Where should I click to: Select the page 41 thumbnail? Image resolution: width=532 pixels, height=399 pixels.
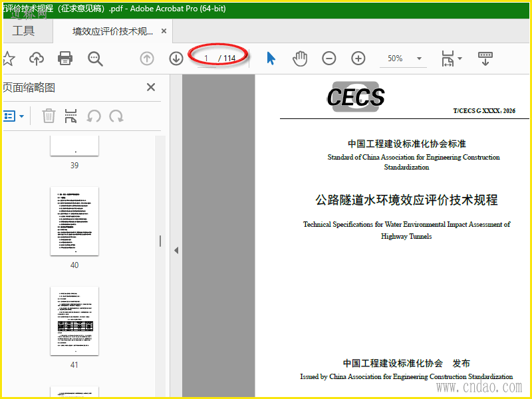coord(74,321)
